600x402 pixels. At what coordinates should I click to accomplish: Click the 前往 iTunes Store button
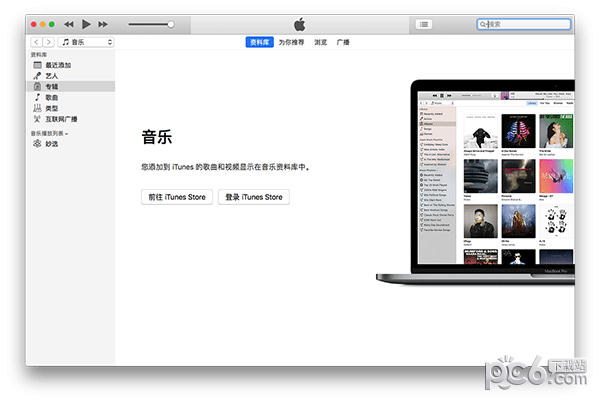point(177,197)
